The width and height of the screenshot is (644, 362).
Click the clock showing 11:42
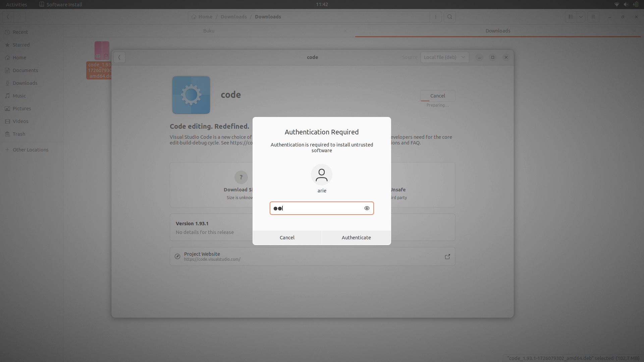point(322,4)
